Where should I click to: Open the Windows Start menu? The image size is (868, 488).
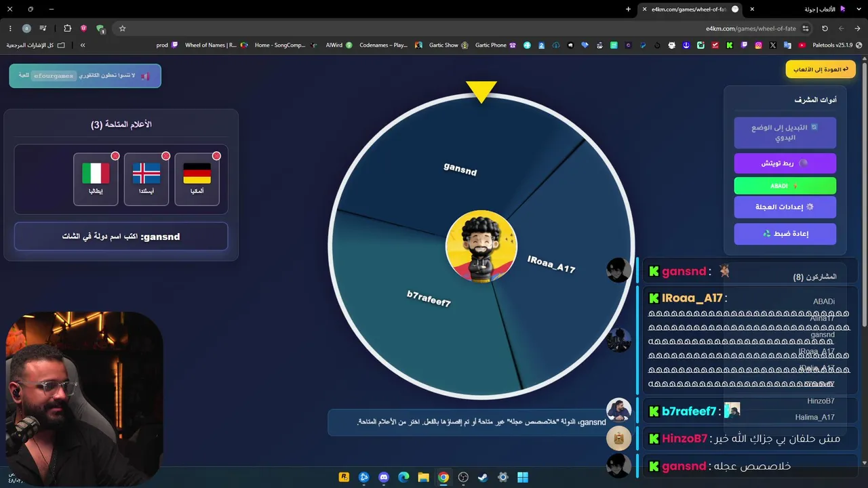[523, 477]
